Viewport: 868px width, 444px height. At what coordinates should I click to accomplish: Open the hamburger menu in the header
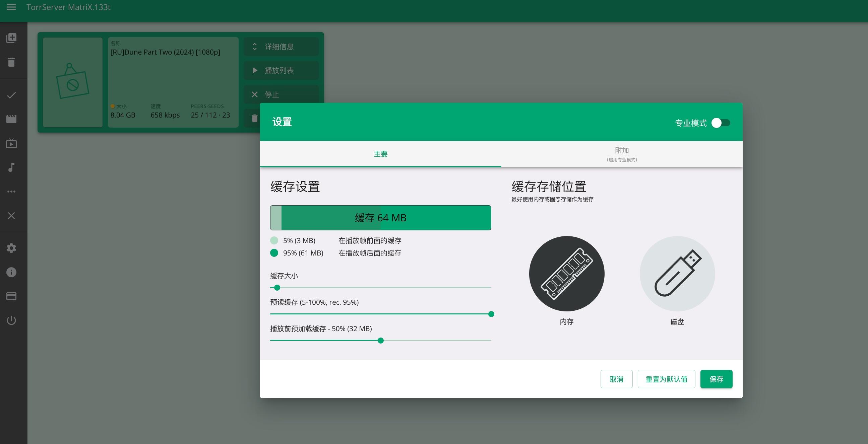[x=11, y=7]
